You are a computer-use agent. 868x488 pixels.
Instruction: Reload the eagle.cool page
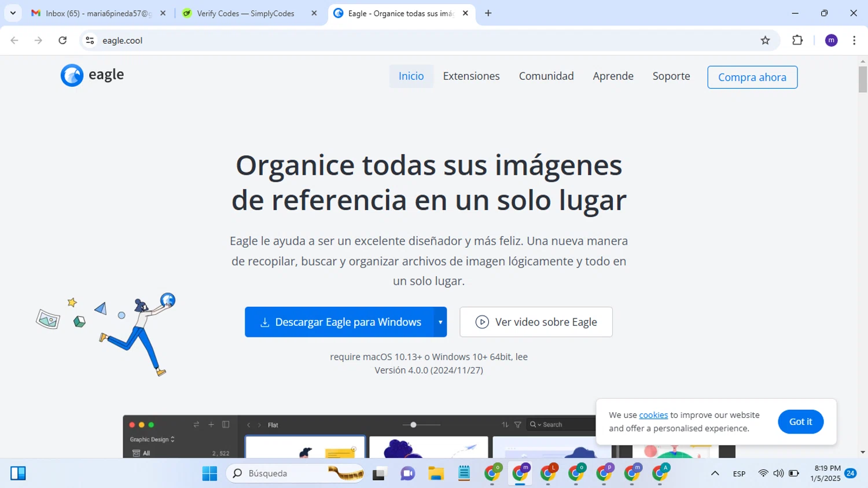coord(62,41)
